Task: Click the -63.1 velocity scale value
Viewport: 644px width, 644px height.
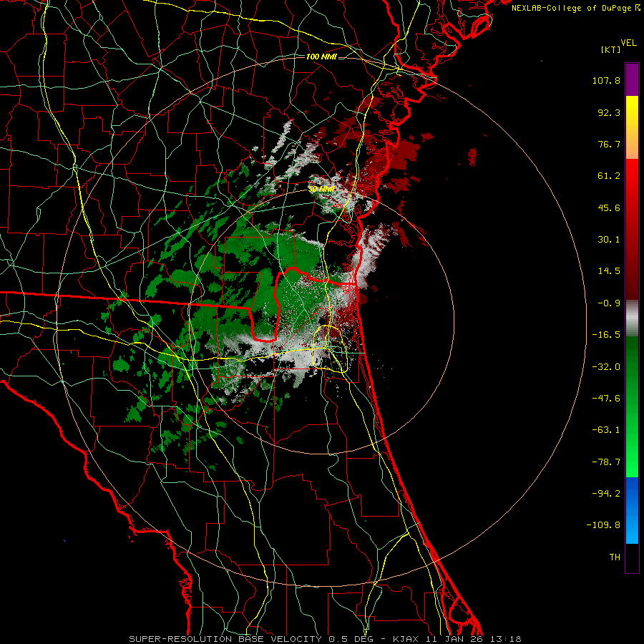Action: [606, 430]
